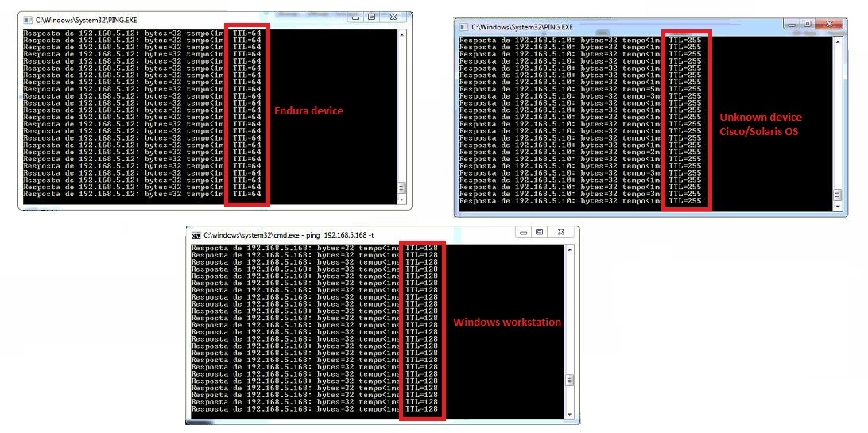The height and width of the screenshot is (433, 868).
Task: Maximize the cmd.exe ping 192.168.5.168 window
Action: click(x=539, y=232)
